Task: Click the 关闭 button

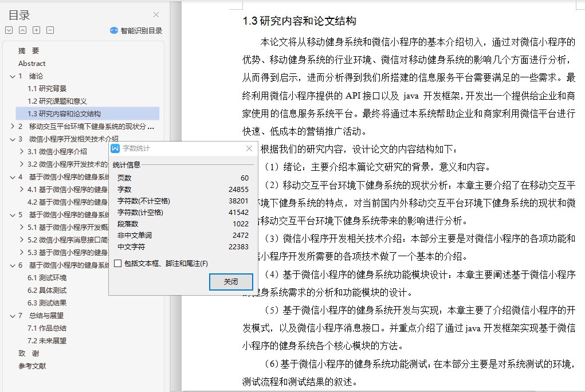Action: (231, 282)
